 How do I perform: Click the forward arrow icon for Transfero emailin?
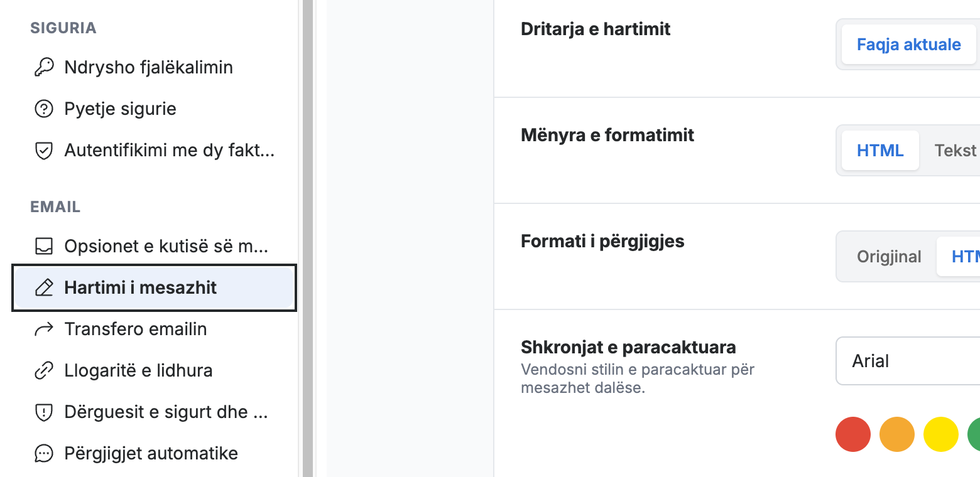click(43, 329)
